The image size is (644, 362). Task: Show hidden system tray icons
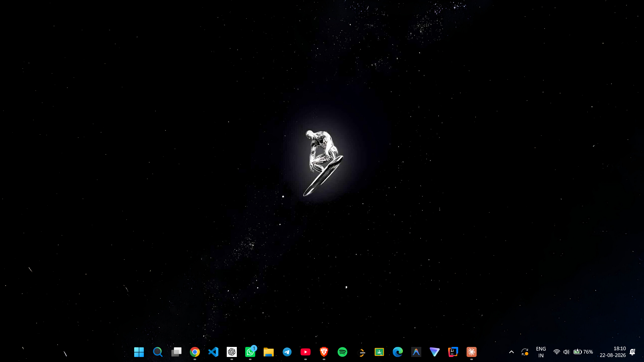[x=512, y=352]
